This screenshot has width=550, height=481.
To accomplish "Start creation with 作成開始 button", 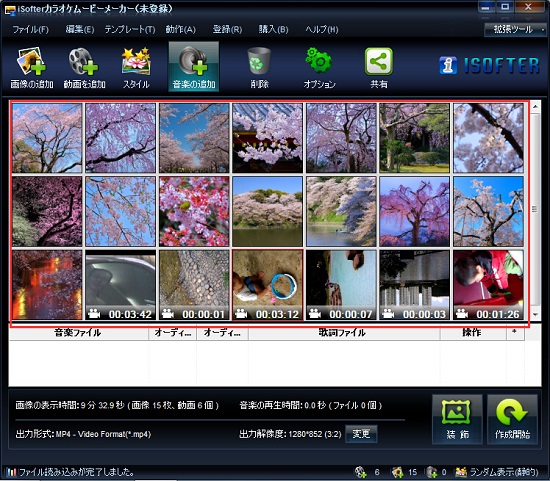I will 512,419.
